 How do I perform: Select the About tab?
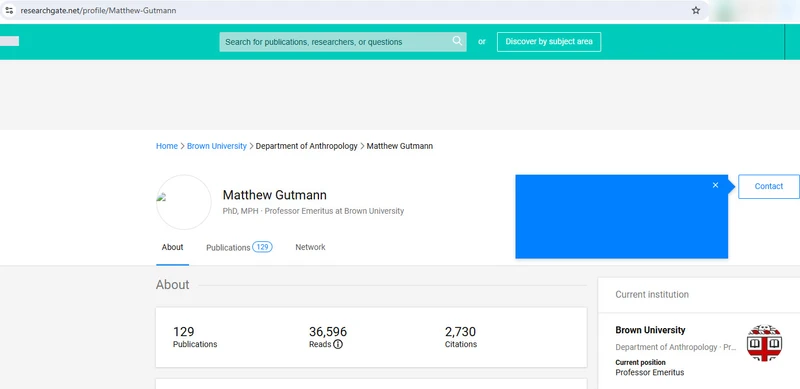[172, 247]
